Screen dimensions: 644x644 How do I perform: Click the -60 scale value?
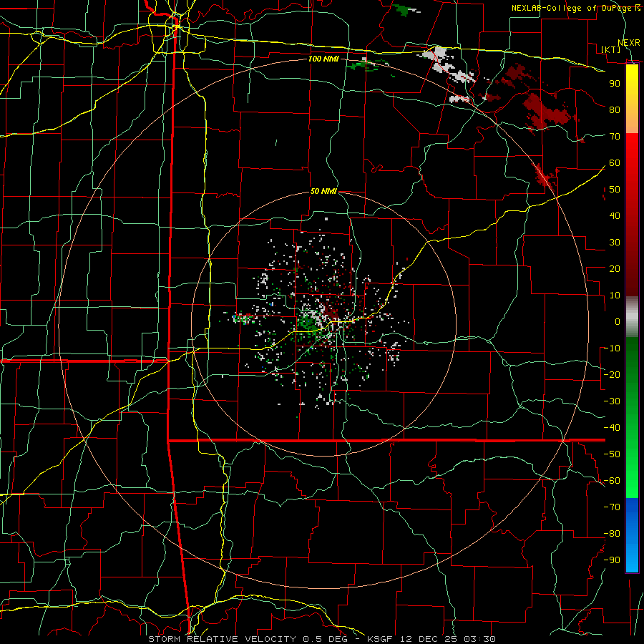pyautogui.click(x=612, y=481)
